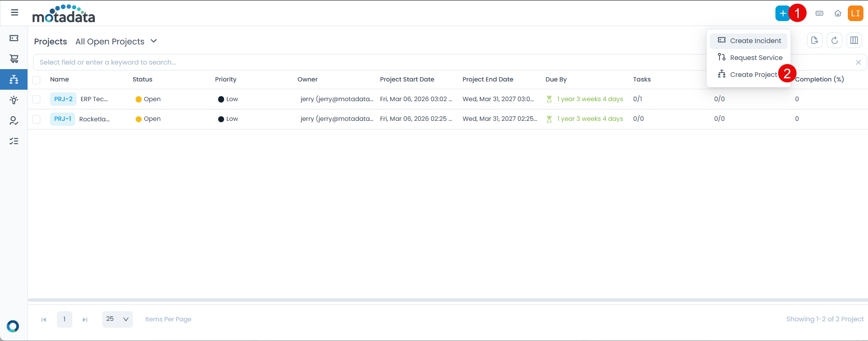Check the PRJ-2 row checkbox
This screenshot has width=868, height=341.
37,99
